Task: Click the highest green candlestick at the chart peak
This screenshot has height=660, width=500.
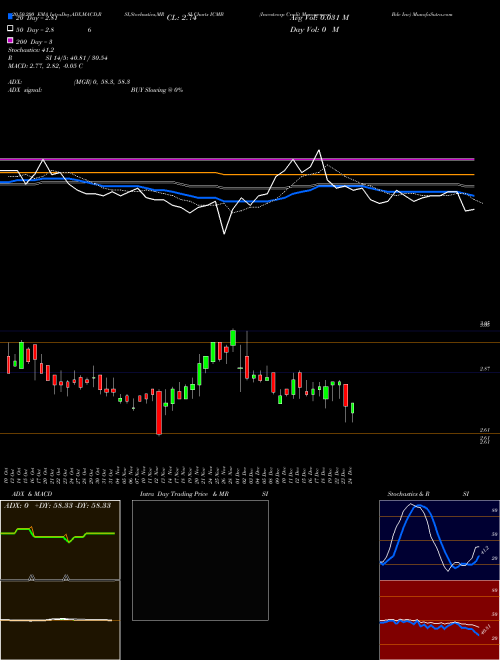Action: tap(233, 338)
